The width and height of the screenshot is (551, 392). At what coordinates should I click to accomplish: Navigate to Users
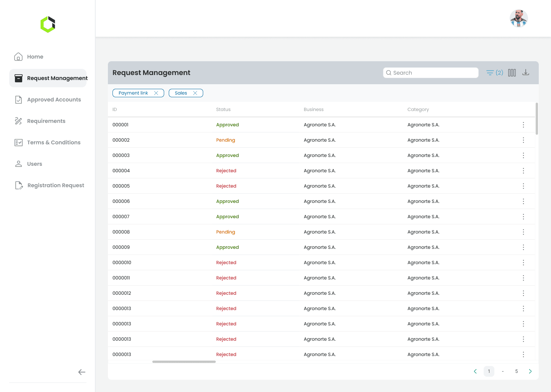tap(28, 164)
